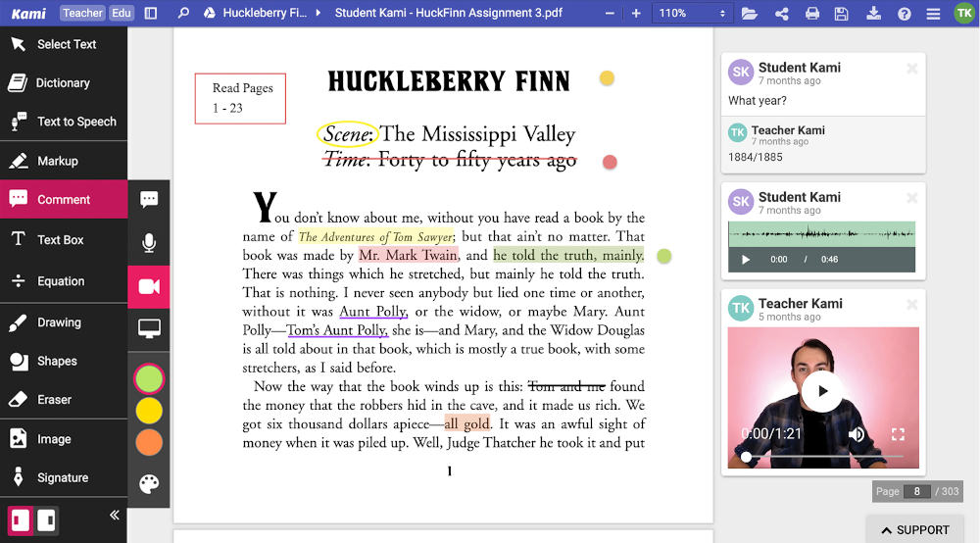Collapse the left toolbar with double chevron
980x543 pixels.
[x=115, y=515]
